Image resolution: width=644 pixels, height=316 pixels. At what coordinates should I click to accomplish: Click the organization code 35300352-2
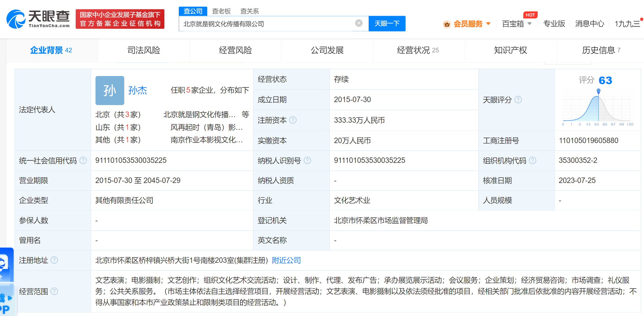[578, 160]
